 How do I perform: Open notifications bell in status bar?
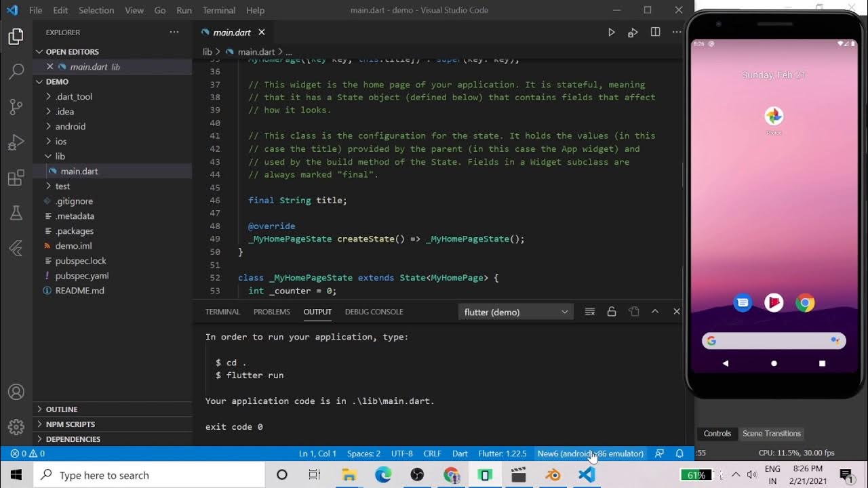coord(679,453)
